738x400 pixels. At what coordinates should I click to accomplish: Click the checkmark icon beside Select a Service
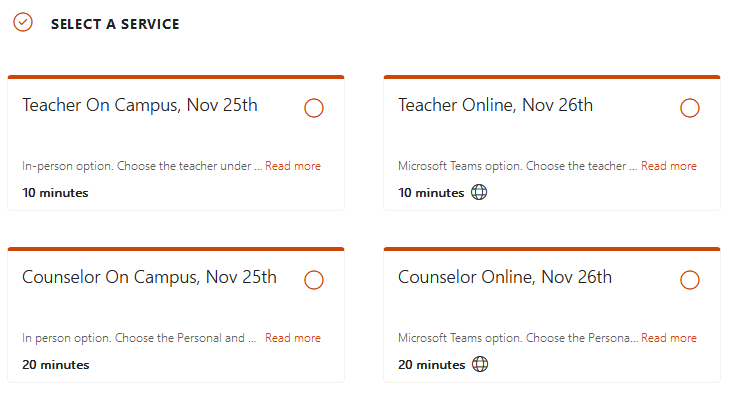click(23, 23)
